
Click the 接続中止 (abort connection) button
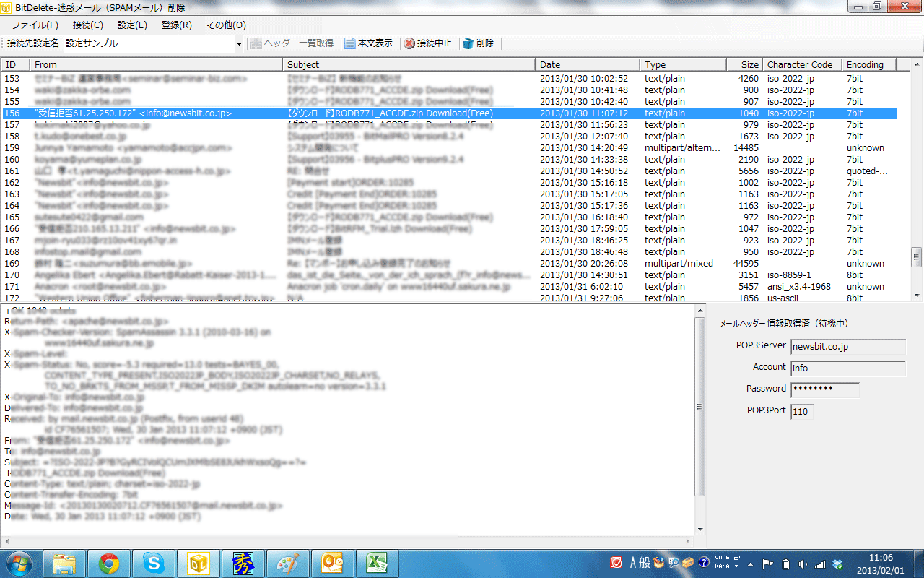coord(427,43)
